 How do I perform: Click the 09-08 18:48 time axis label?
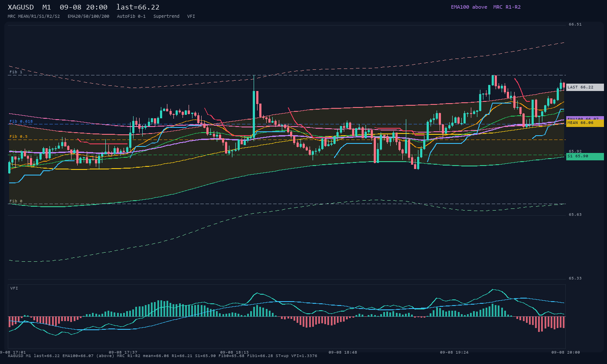tap(343, 352)
